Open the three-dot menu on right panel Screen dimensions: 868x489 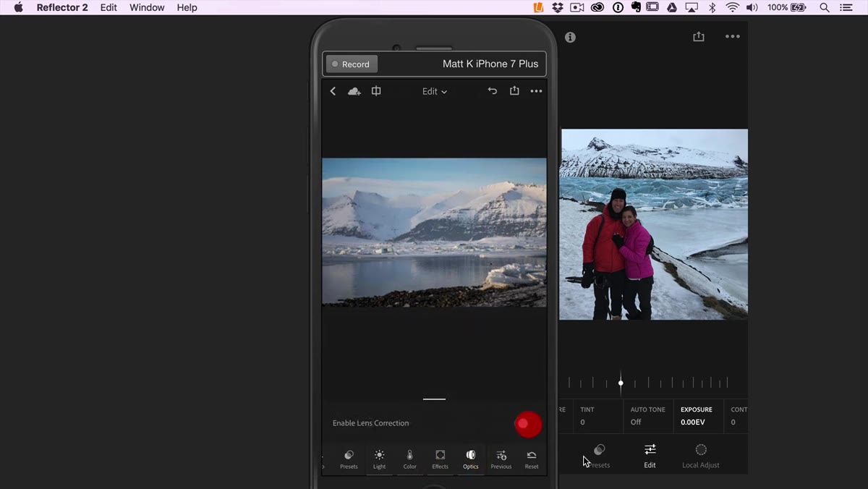pos(733,37)
